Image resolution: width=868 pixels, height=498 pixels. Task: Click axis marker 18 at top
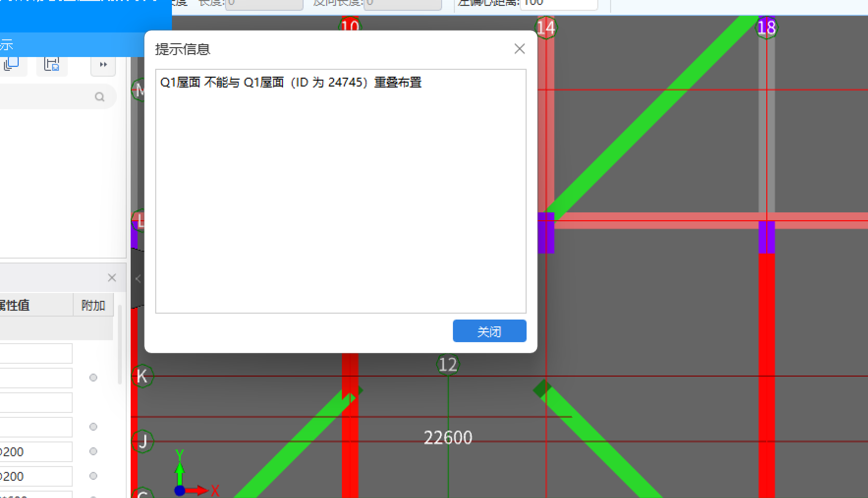coord(766,28)
